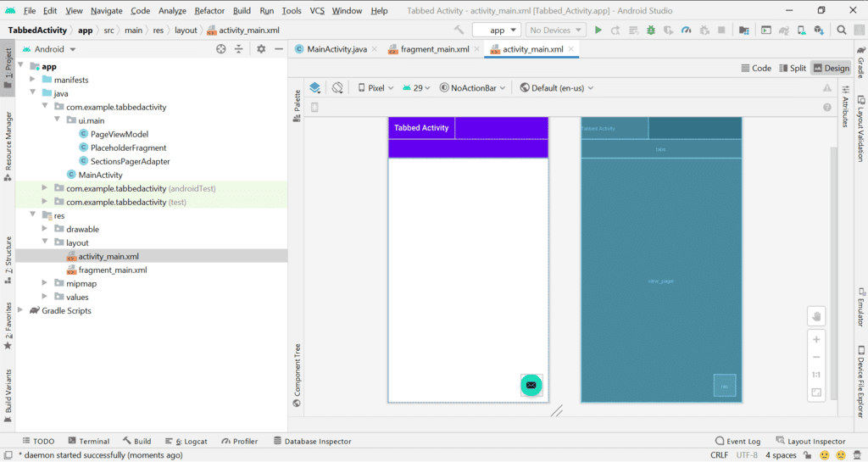
Task: Click the Attach Debugger to Android Process icon
Action: [x=704, y=30]
